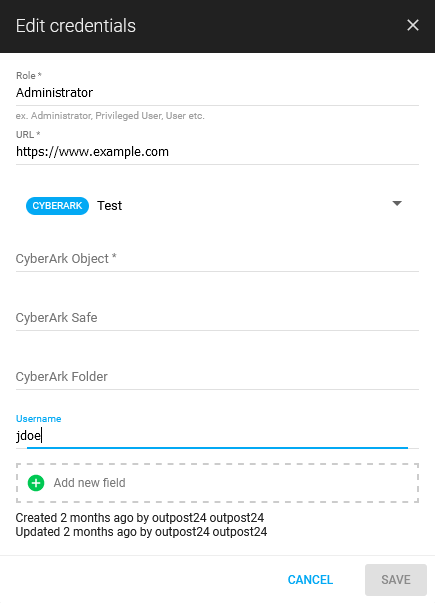Focus the CyberArk Safe input
The height and width of the screenshot is (603, 435).
click(217, 318)
